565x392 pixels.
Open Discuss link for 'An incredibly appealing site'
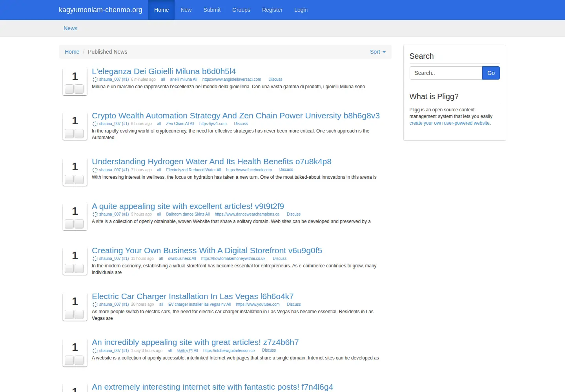pyautogui.click(x=269, y=350)
